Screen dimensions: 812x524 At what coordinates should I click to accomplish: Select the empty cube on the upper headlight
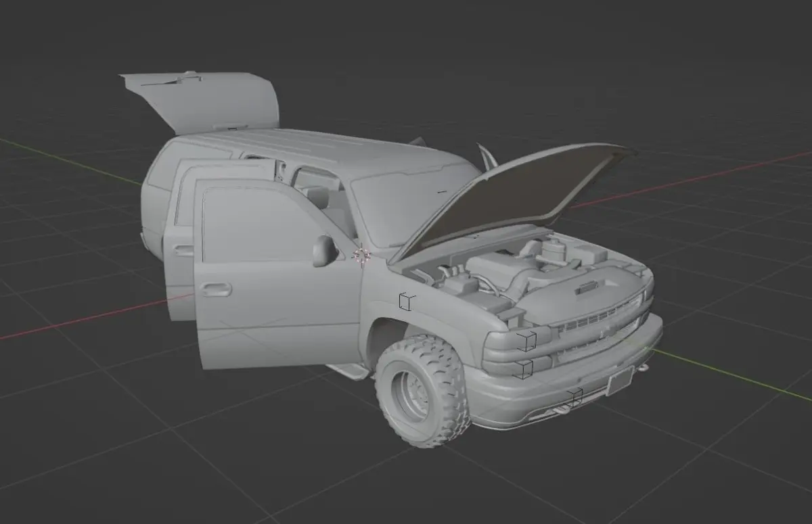click(526, 341)
